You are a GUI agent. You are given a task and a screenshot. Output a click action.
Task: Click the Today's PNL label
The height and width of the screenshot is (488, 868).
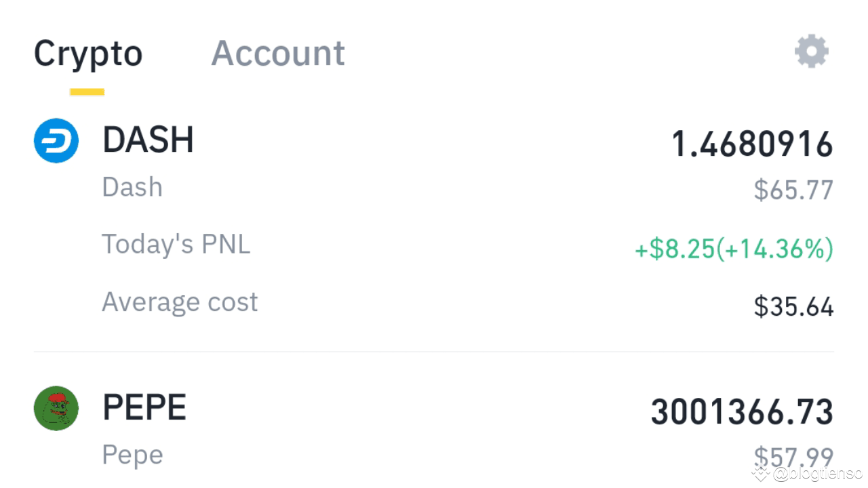pos(176,243)
